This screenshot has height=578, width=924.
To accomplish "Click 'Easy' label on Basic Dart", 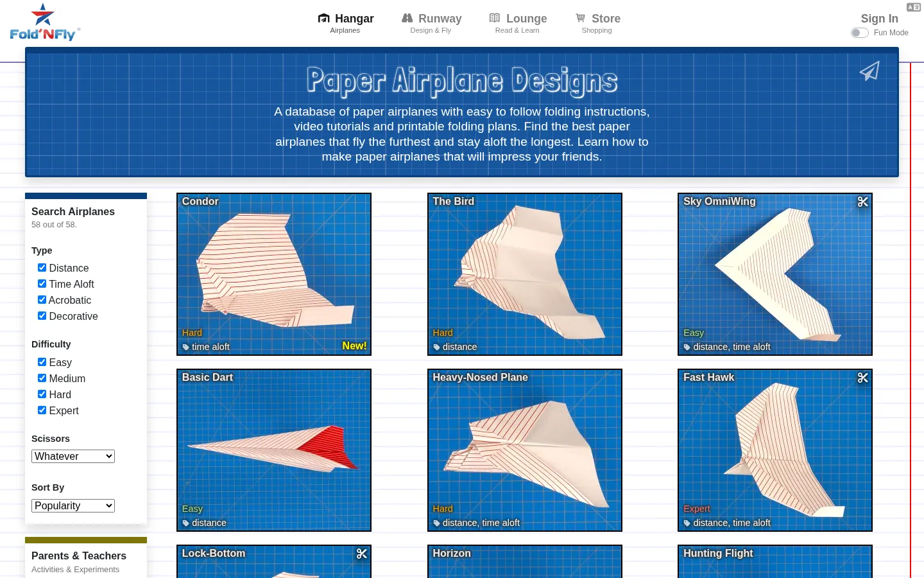I will click(193, 509).
